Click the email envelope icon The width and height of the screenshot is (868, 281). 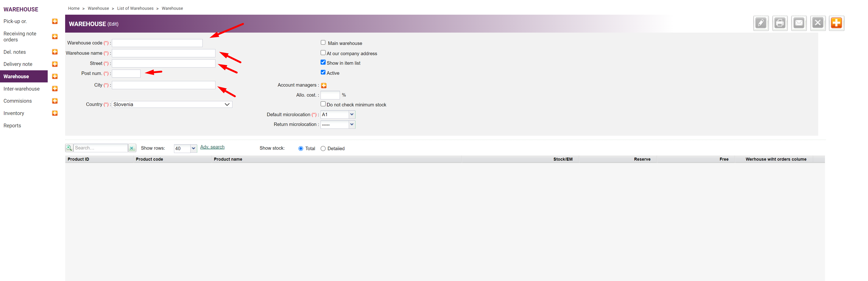[x=799, y=23]
